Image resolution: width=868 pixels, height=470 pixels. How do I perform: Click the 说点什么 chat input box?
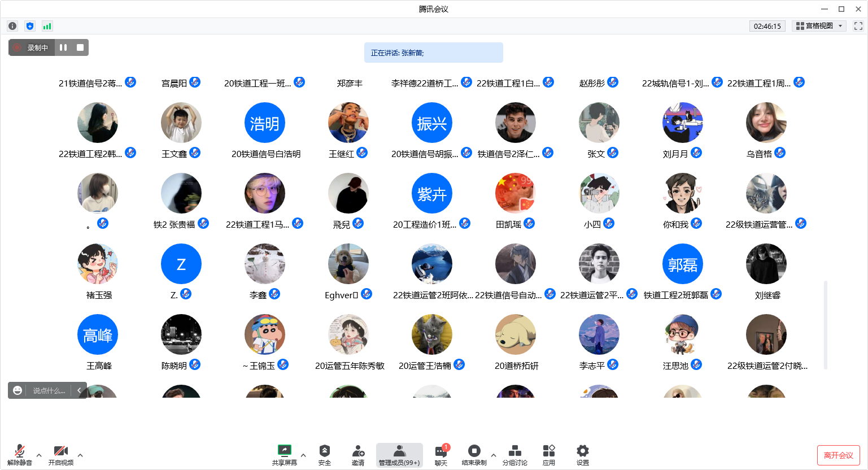49,390
